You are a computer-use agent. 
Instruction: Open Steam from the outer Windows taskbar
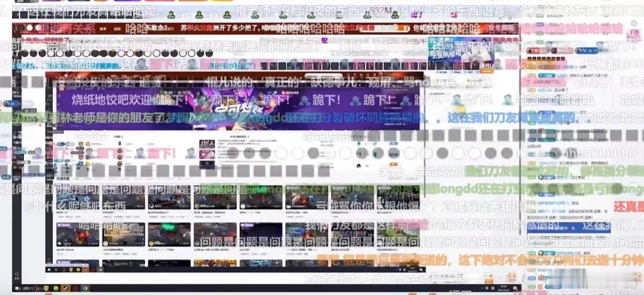(x=66, y=288)
